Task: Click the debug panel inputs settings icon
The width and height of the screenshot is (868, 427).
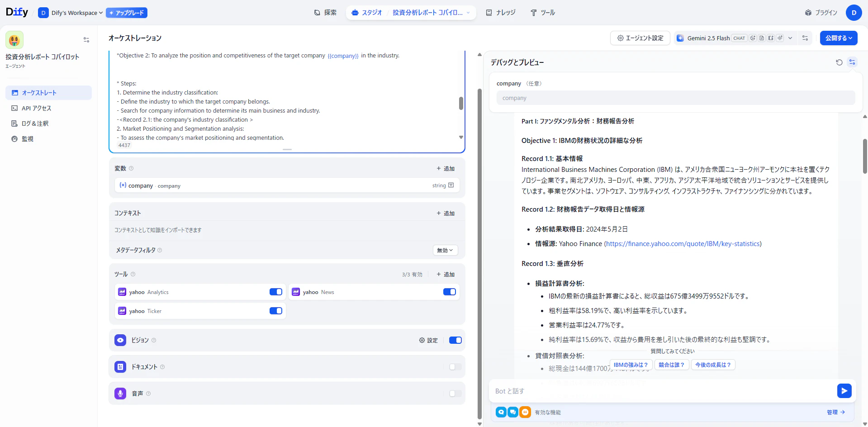Action: [852, 62]
